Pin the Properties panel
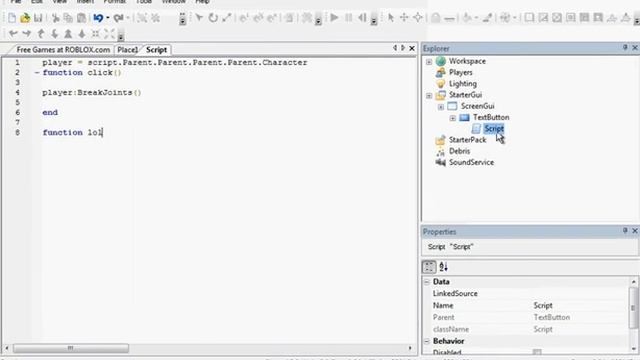 click(625, 231)
